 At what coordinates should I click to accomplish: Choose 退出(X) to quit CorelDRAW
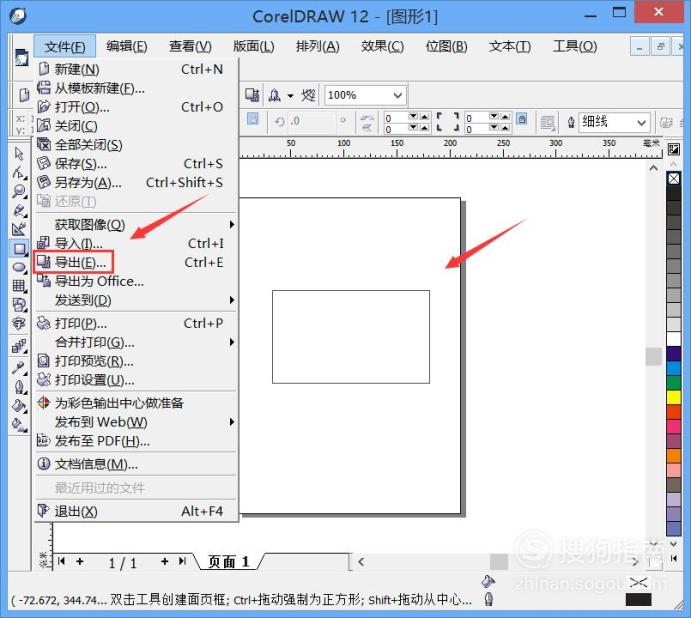pos(137,511)
